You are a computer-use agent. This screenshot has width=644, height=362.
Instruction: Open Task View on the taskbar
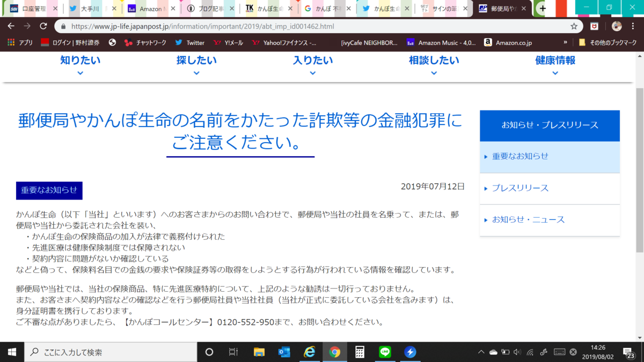coord(233,352)
